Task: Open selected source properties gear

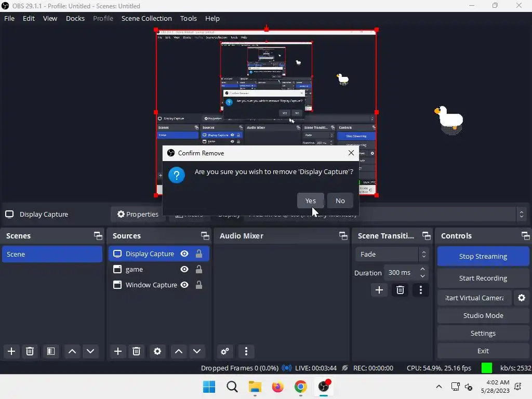Action: pos(157,351)
